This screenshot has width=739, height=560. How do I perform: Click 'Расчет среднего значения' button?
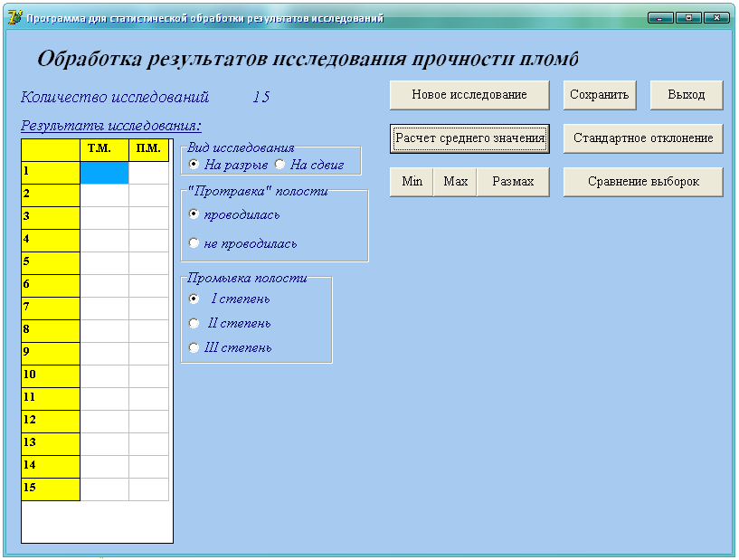[469, 138]
